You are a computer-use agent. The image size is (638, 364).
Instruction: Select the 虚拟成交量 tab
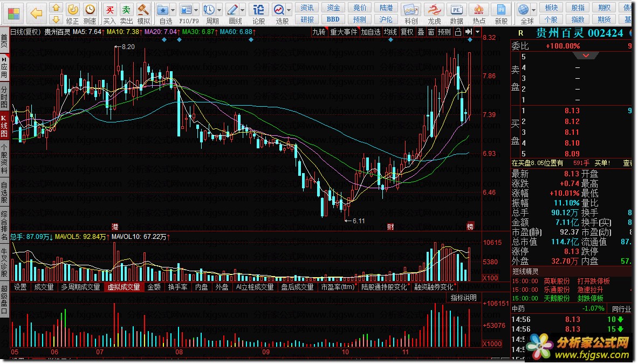coord(124,287)
